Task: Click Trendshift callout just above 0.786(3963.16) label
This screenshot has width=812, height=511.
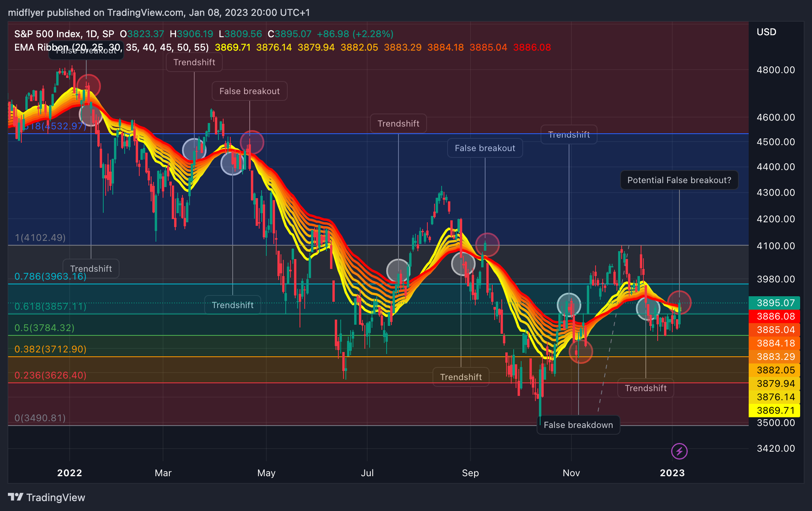Action: point(91,269)
